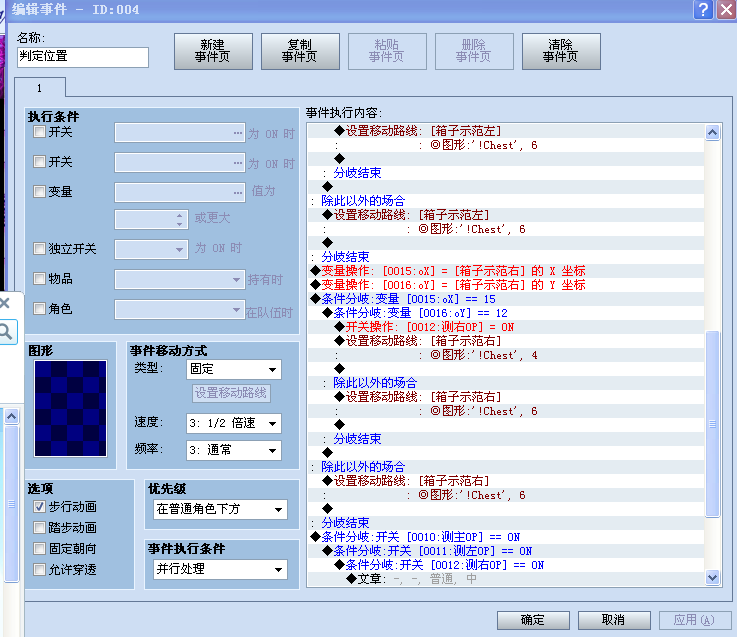Open first 开关 selector ellipsis field
737x637 pixels.
(180, 133)
